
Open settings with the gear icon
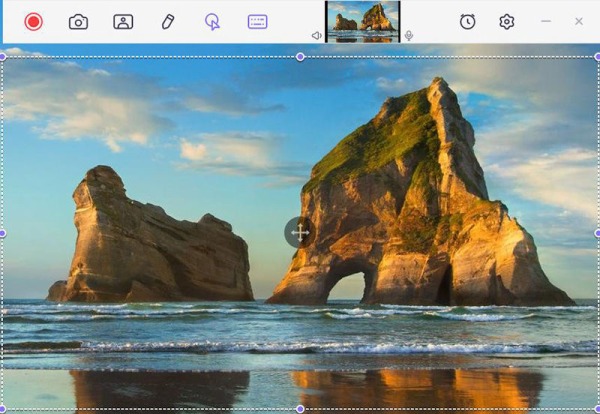pyautogui.click(x=507, y=21)
